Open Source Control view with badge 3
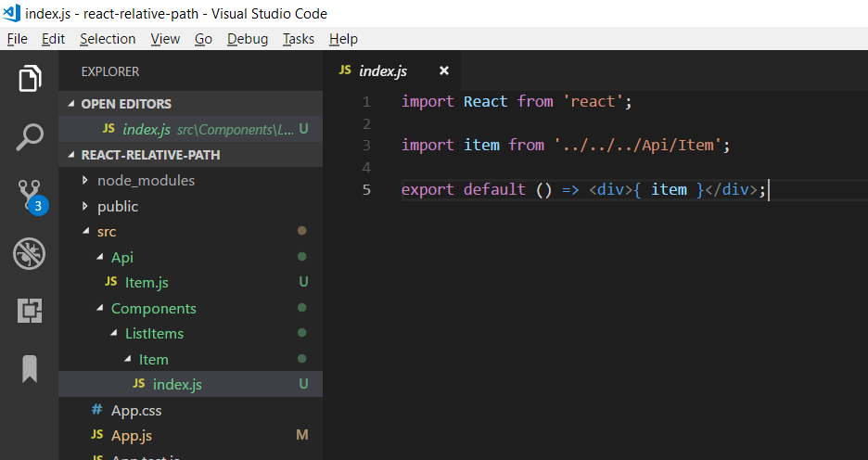This screenshot has height=460, width=868. pyautogui.click(x=31, y=196)
